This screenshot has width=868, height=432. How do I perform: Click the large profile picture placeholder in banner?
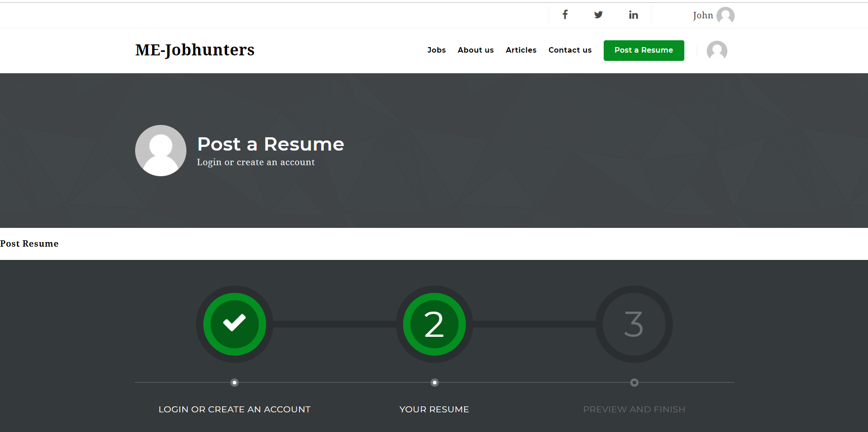(x=161, y=151)
